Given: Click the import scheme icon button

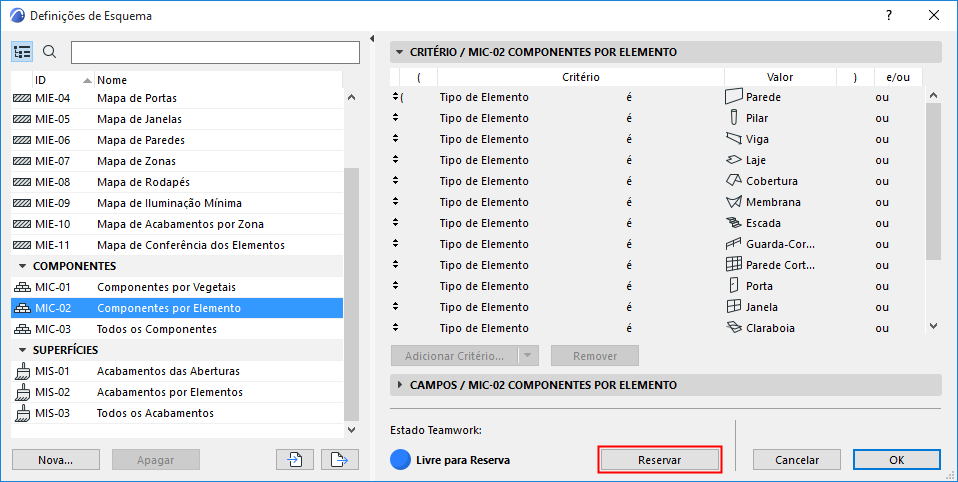Looking at the screenshot, I should point(294,459).
